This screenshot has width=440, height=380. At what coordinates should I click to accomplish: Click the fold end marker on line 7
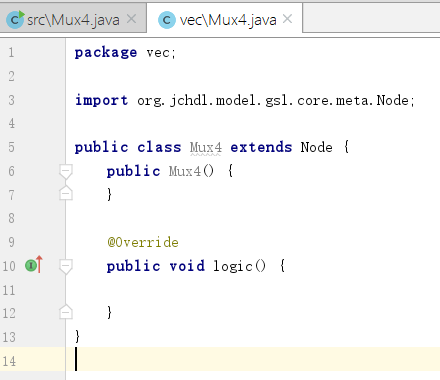pyautogui.click(x=66, y=193)
